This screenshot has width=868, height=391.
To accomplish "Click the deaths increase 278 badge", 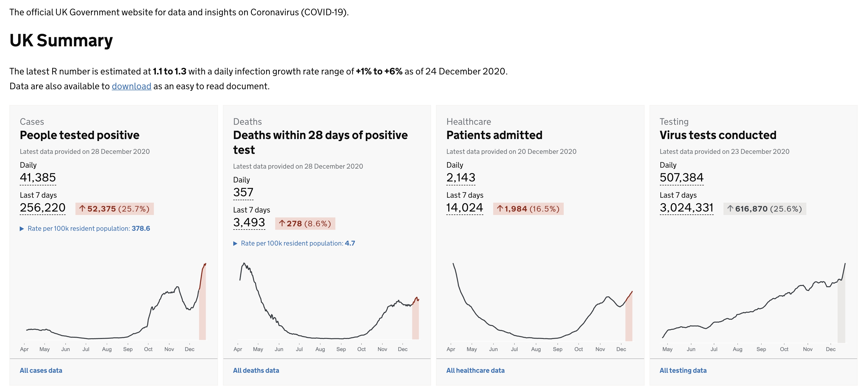I will coord(305,224).
